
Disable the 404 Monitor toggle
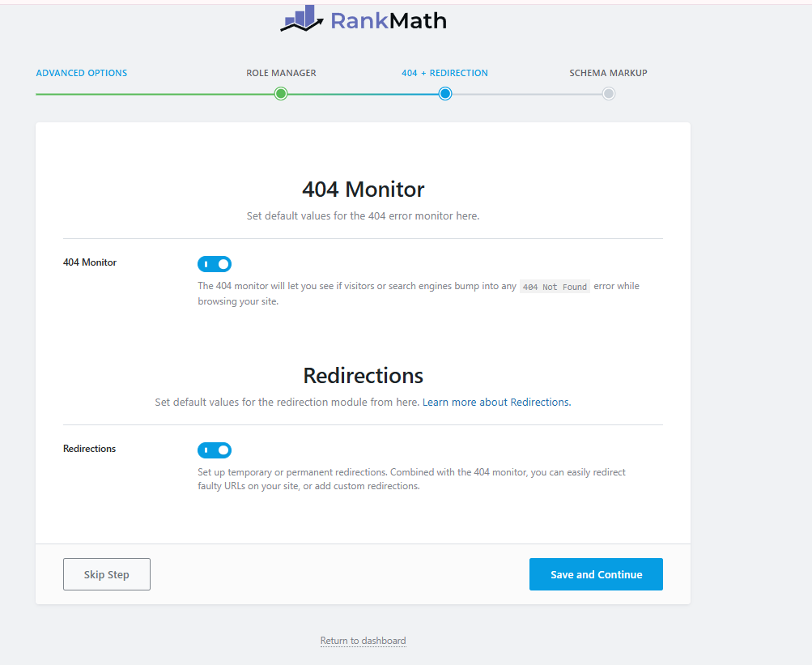(215, 264)
